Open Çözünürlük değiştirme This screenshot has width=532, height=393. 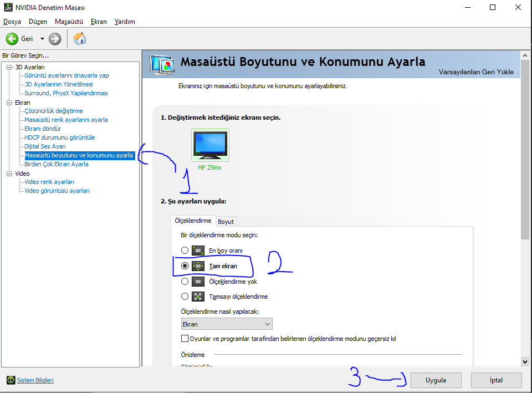(54, 111)
